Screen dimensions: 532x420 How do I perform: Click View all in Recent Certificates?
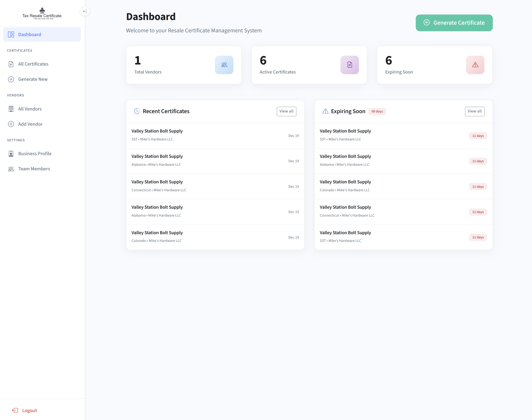coord(286,111)
